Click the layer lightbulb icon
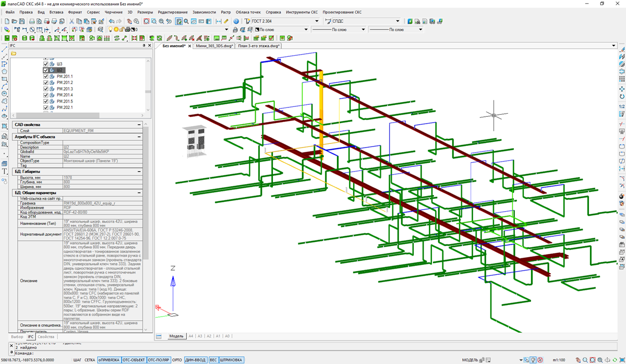 (111, 30)
